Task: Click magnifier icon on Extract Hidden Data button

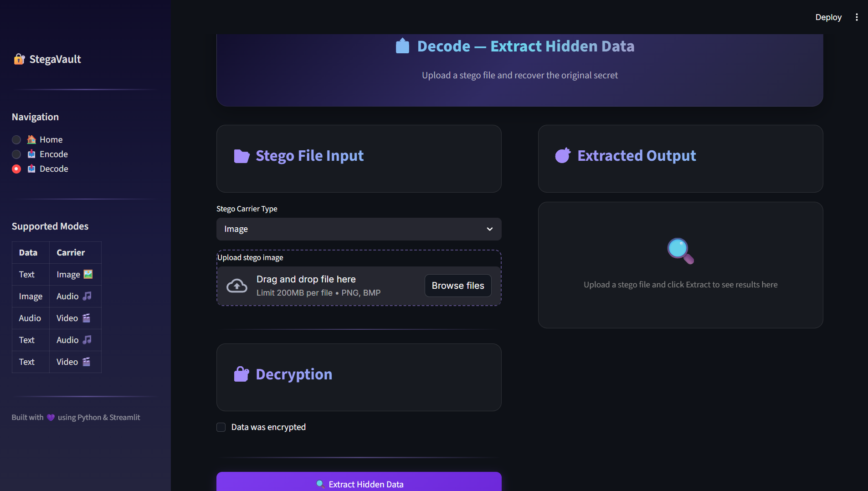Action: click(x=320, y=484)
